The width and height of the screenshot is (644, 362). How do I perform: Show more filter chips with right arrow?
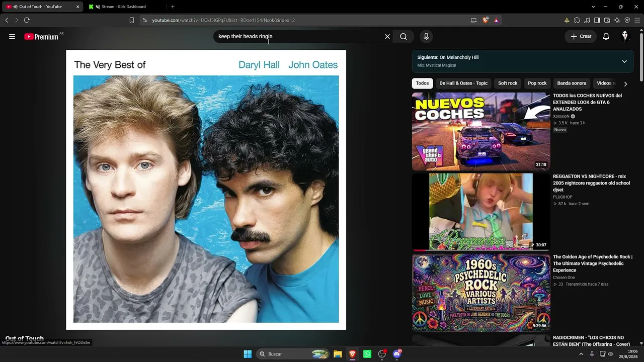(x=625, y=84)
